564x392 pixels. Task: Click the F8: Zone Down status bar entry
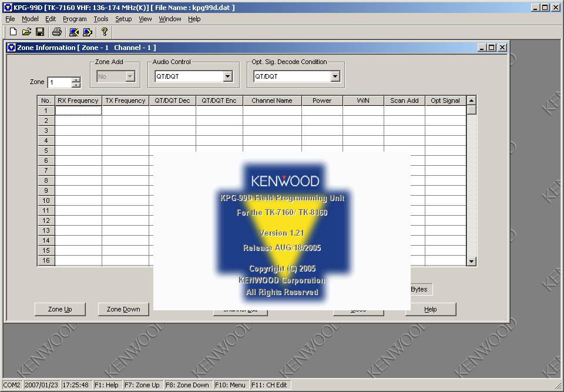pos(187,385)
